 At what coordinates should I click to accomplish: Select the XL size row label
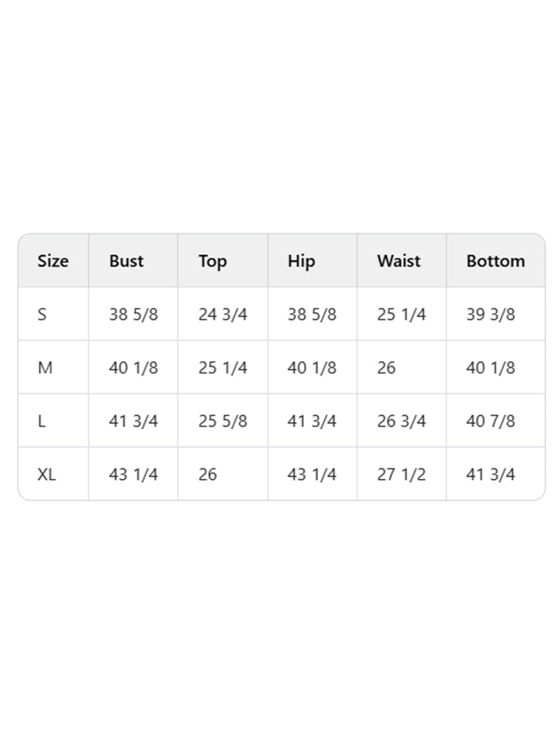[x=47, y=474]
